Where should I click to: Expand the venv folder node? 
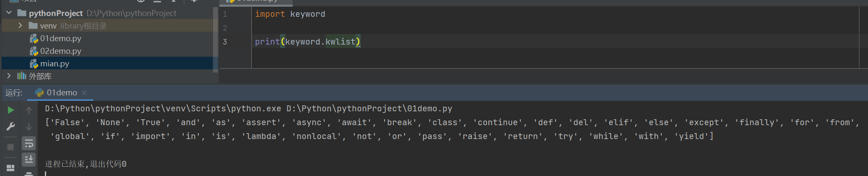tap(20, 26)
